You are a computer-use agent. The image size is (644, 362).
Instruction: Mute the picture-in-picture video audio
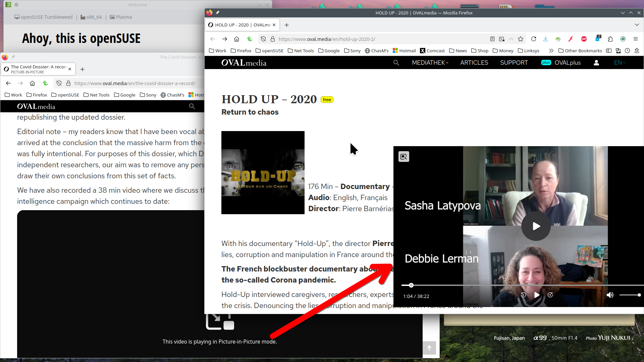[x=610, y=295]
